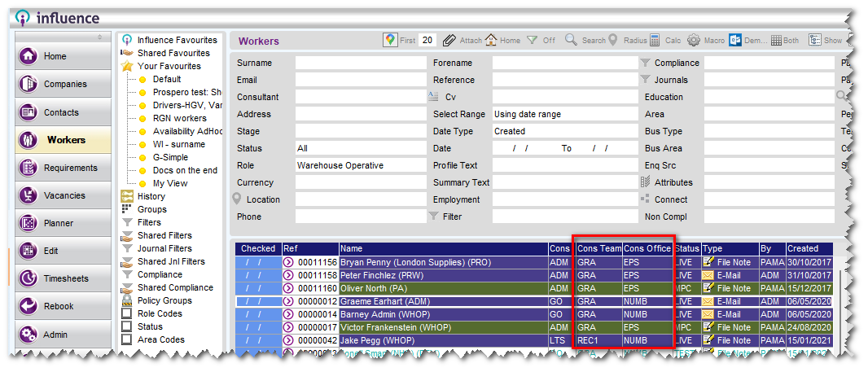Toggle the filter Off button in toolbar
This screenshot has height=372, width=868.
pos(532,40)
